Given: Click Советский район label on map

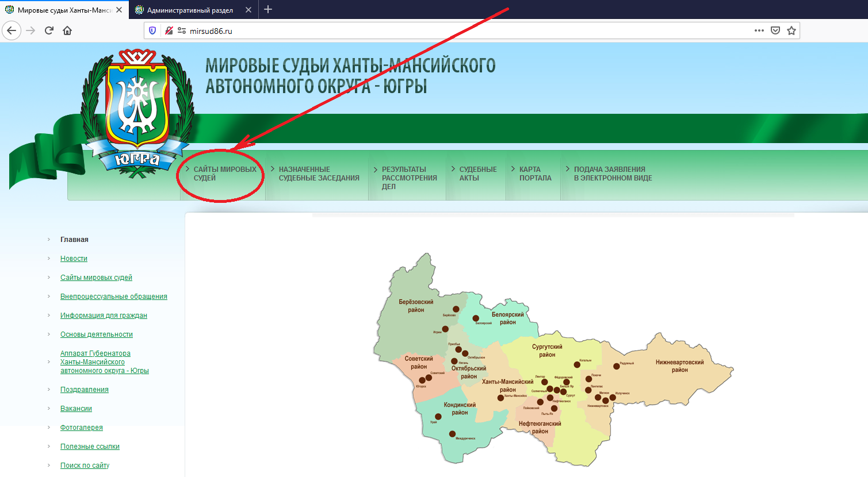Looking at the screenshot, I should (419, 363).
